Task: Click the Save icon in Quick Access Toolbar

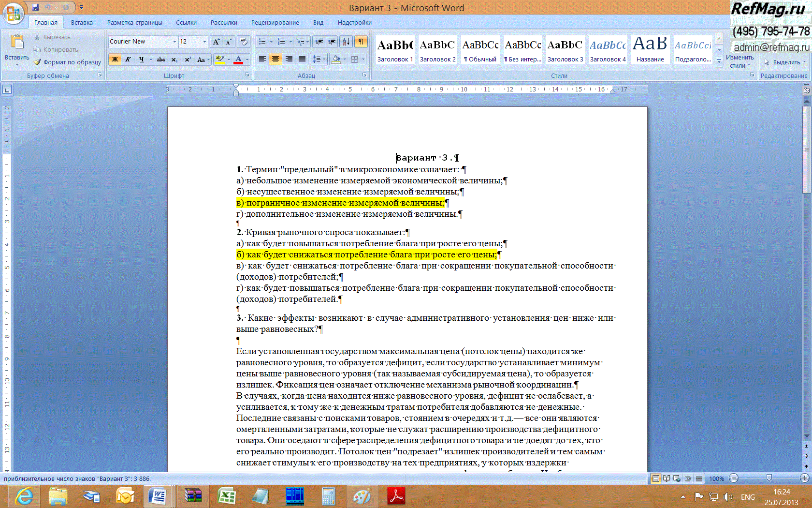Action: click(x=35, y=7)
